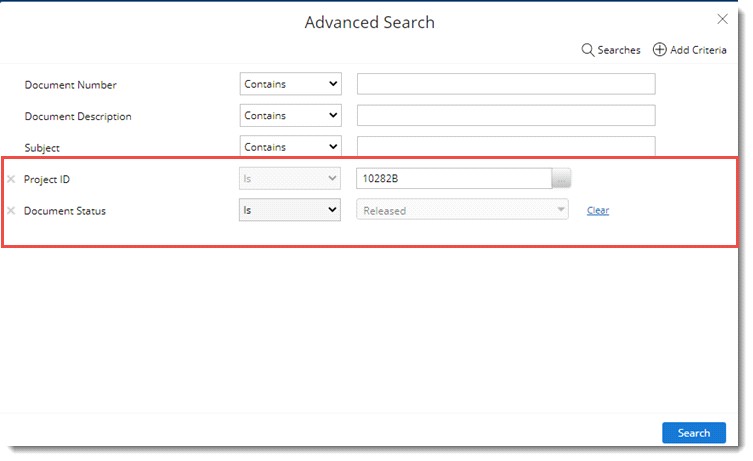Click the Document Number text field

(x=505, y=85)
